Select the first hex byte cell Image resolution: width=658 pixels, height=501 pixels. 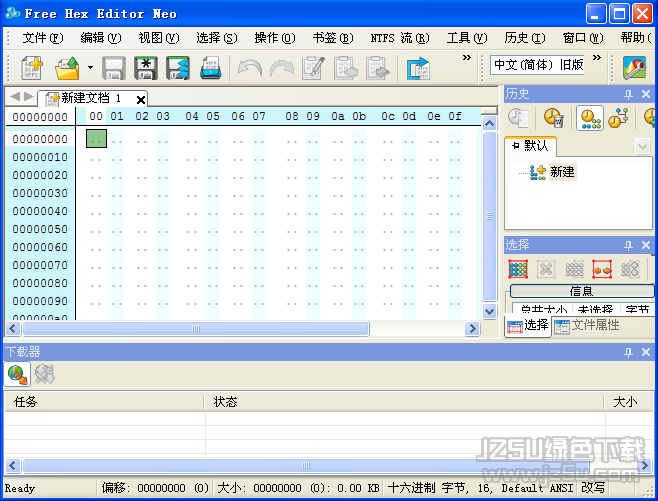pos(96,138)
